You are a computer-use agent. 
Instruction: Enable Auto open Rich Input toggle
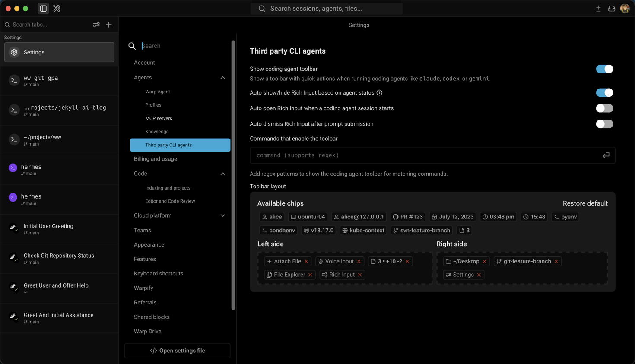point(604,108)
